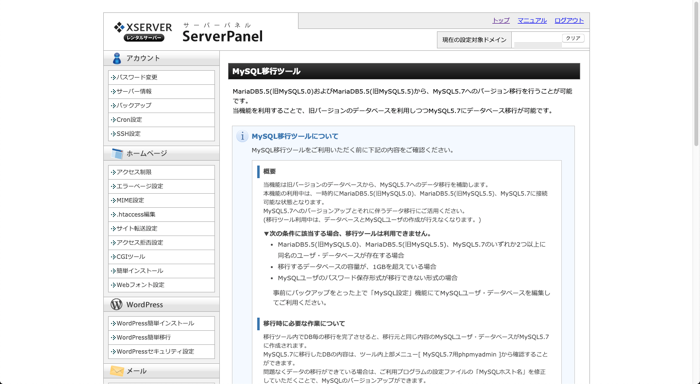700x384 pixels.
Task: Open アクセス制限 in the sidebar
Action: (x=161, y=172)
